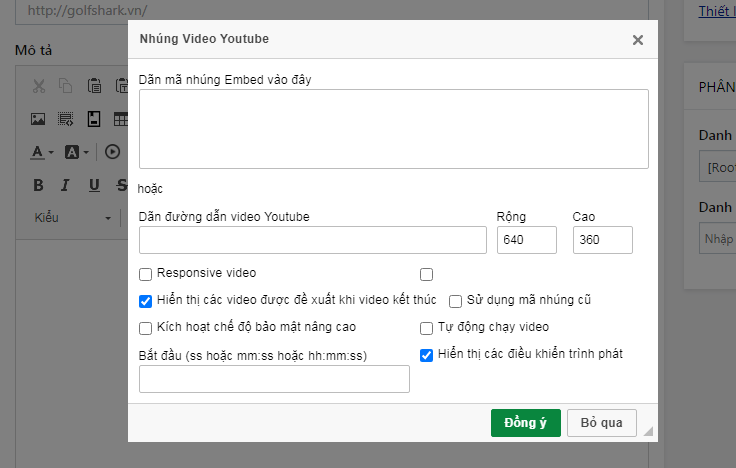Toggle Italic formatting in editor
This screenshot has width=736, height=468.
(x=66, y=185)
